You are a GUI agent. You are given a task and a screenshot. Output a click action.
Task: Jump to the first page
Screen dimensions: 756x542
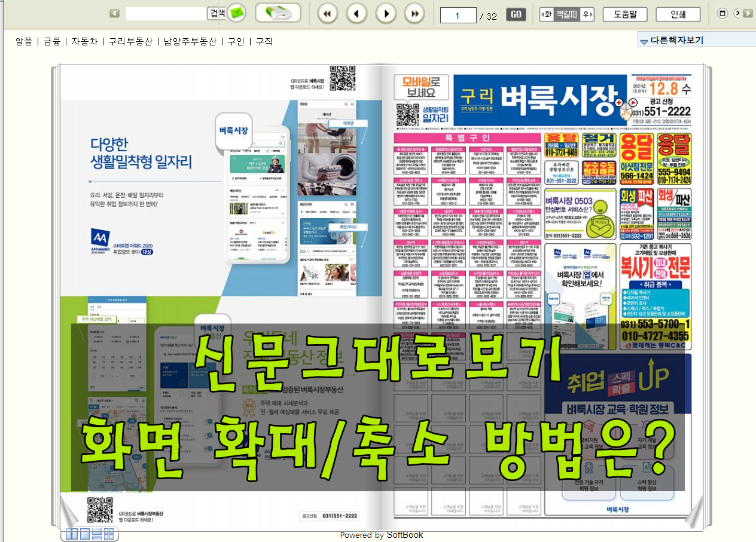[x=328, y=13]
